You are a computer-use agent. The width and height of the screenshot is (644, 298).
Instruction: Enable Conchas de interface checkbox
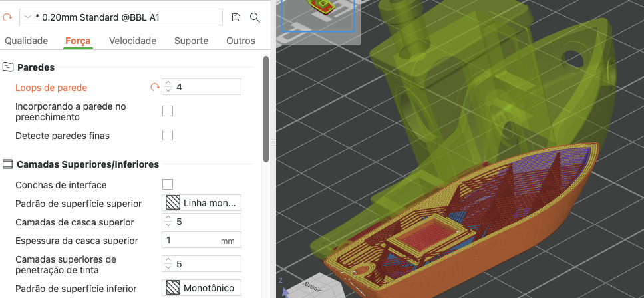tap(168, 184)
